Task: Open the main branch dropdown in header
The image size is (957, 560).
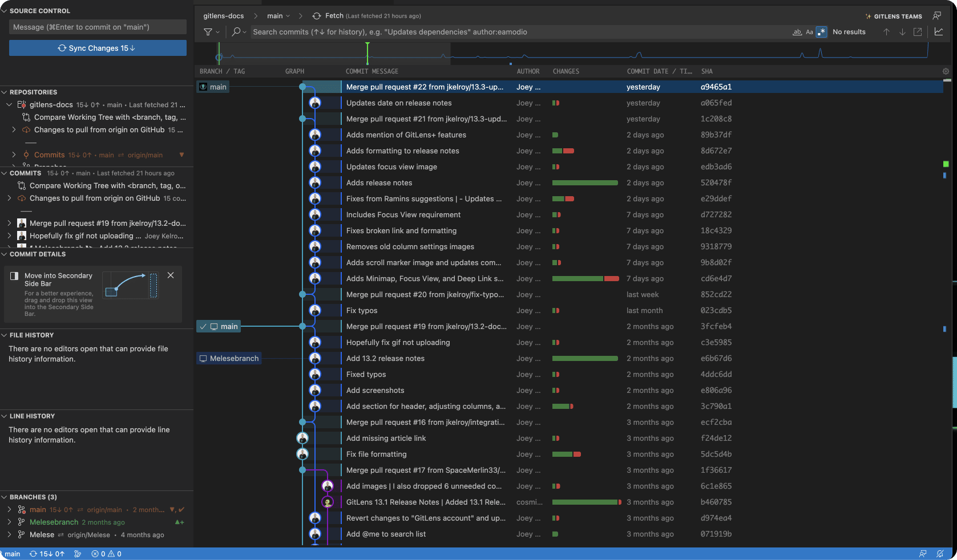Action: point(278,16)
